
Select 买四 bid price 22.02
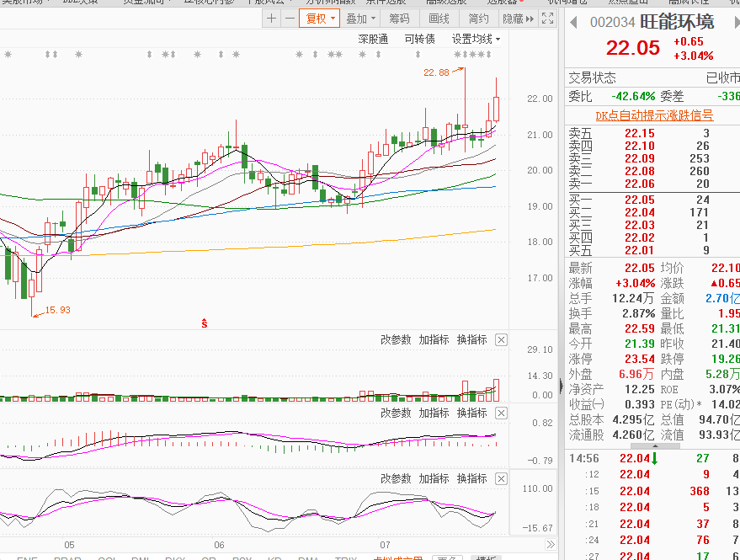(x=640, y=237)
